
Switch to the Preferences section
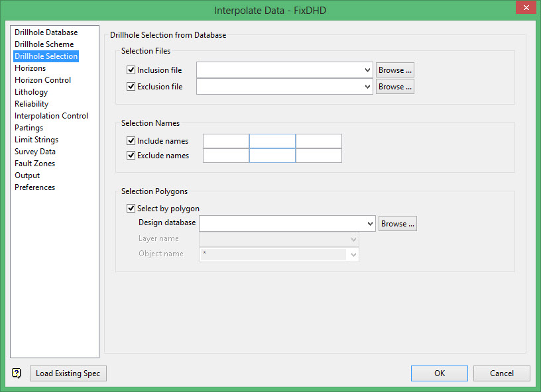point(35,187)
